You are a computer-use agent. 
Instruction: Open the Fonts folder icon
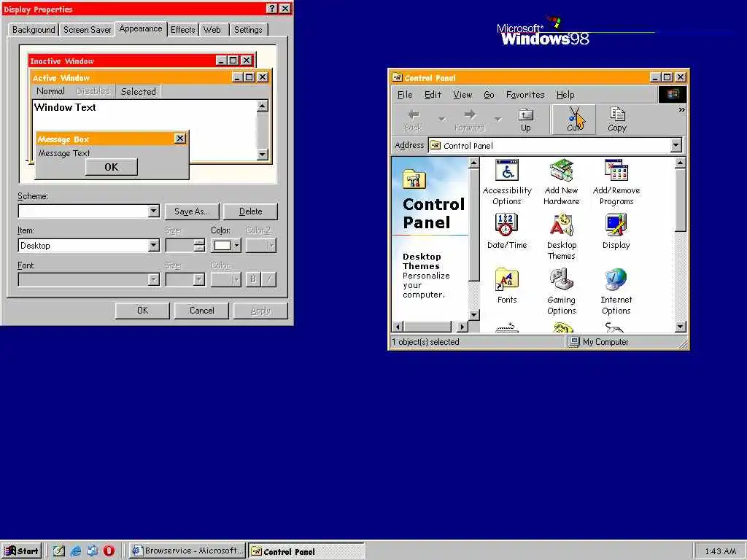tap(507, 286)
